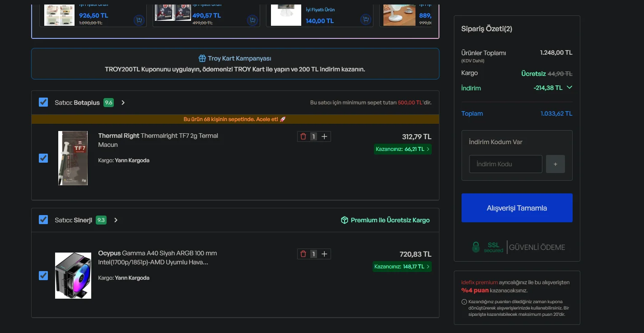Click the Bu ürün 68 kişinin sepetinde notice

pyautogui.click(x=235, y=119)
